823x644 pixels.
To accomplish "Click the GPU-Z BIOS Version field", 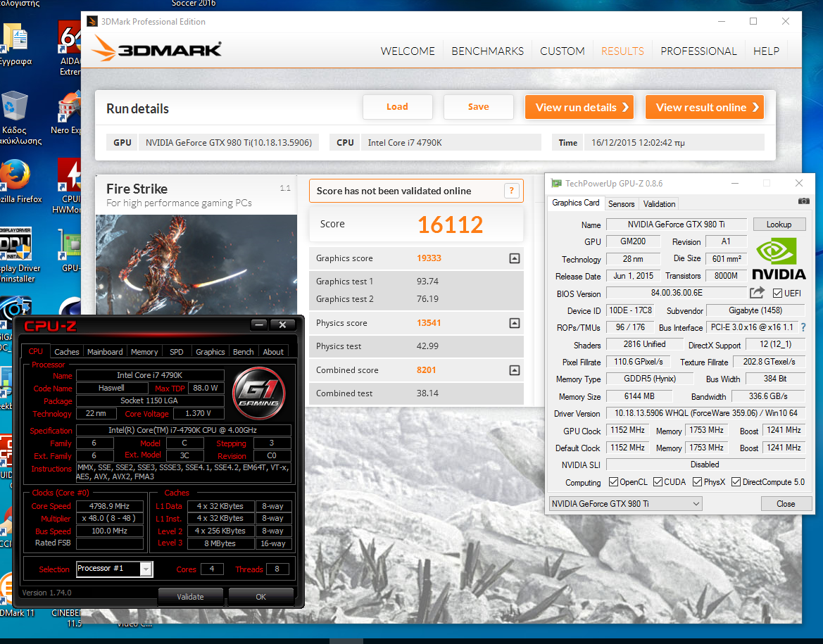I will tap(676, 293).
